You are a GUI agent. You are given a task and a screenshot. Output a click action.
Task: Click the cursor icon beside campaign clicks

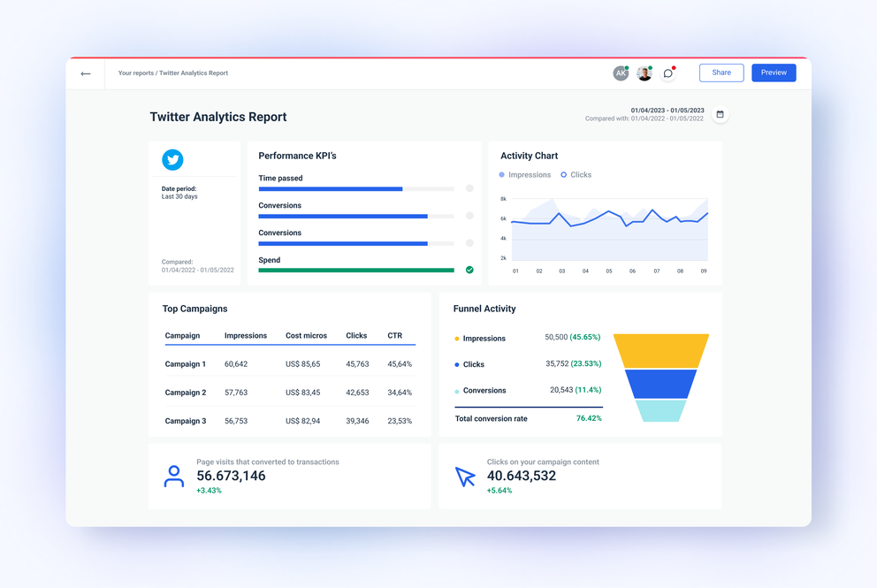465,477
